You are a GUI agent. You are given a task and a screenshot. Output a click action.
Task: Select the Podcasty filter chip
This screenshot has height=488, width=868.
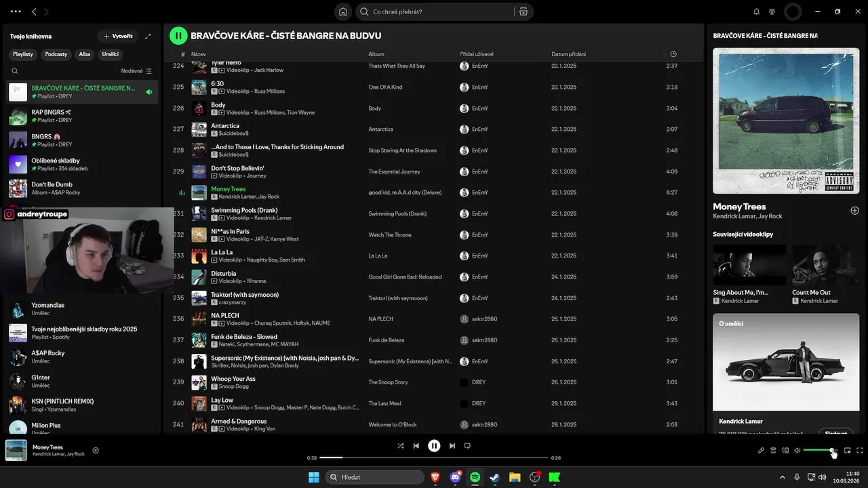click(x=56, y=54)
